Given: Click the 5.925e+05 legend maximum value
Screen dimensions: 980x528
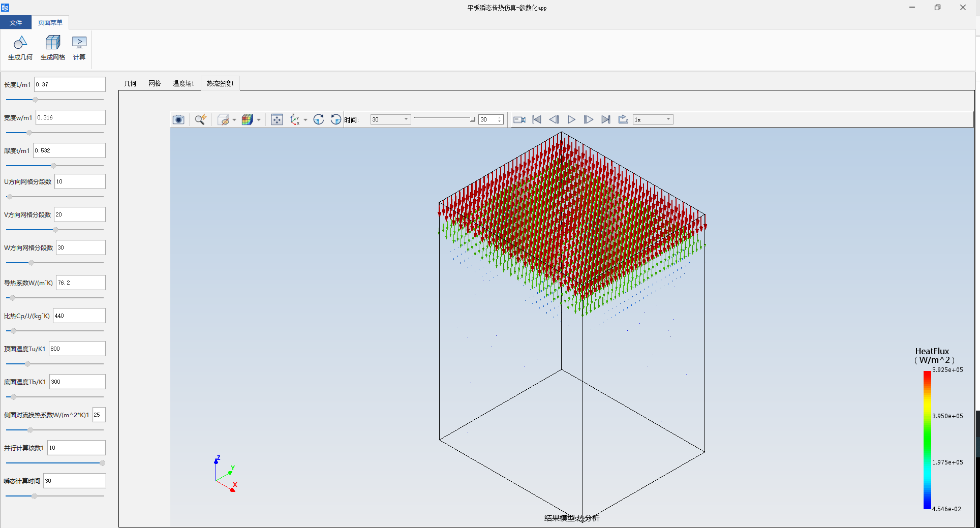Looking at the screenshot, I should click(947, 370).
